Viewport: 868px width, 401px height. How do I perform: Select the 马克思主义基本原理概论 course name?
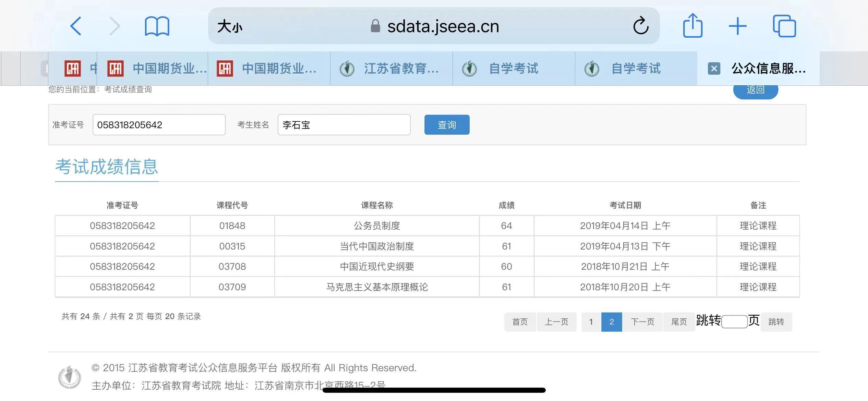click(x=377, y=287)
